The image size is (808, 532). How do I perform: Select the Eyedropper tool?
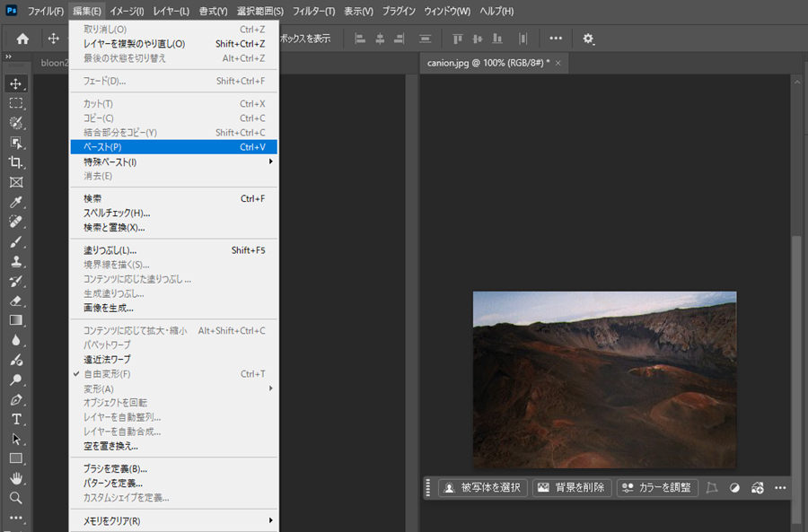tap(16, 202)
